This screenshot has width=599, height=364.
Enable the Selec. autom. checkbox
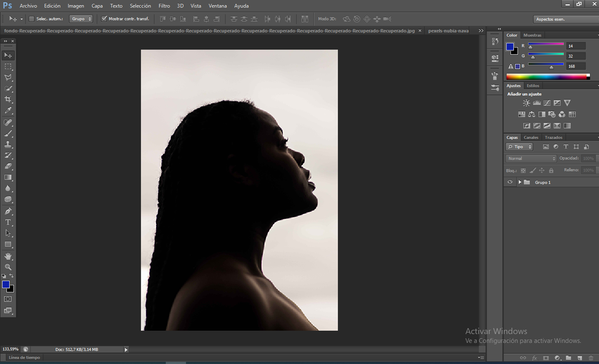coord(31,19)
